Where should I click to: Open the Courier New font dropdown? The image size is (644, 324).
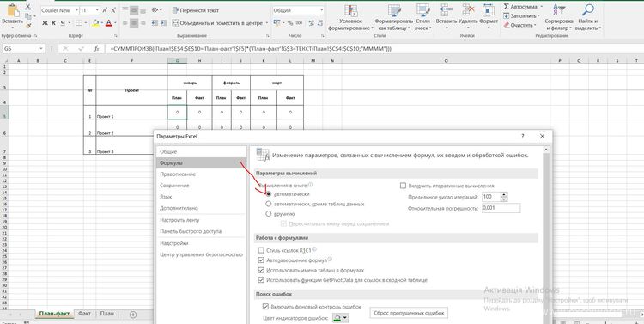76,10
